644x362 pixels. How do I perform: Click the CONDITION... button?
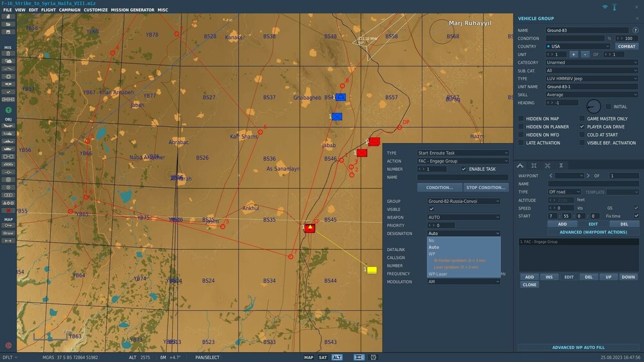(x=439, y=188)
